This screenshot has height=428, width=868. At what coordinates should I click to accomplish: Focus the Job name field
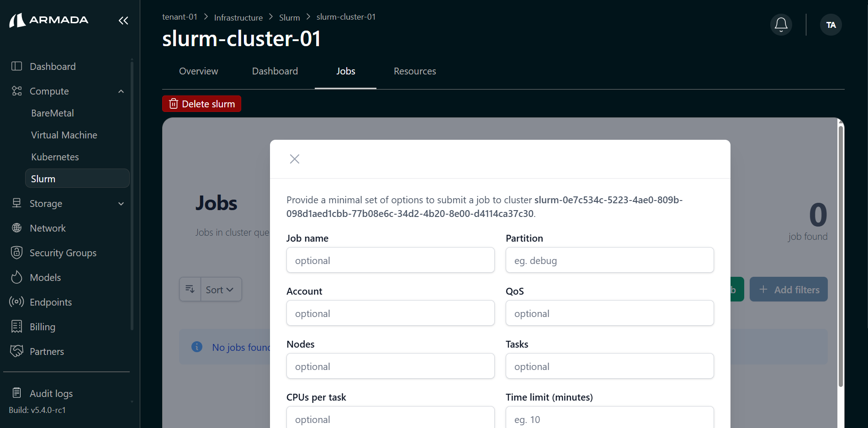[391, 260]
